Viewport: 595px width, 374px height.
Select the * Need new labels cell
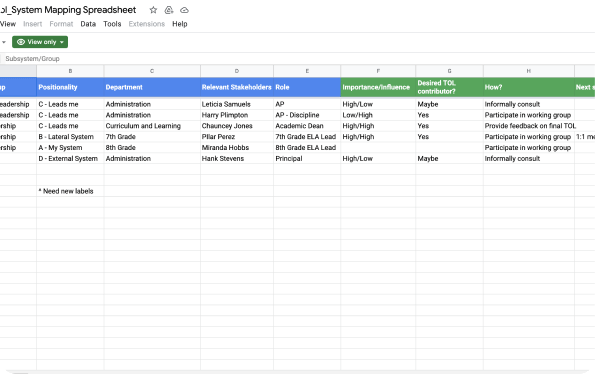[x=70, y=191]
